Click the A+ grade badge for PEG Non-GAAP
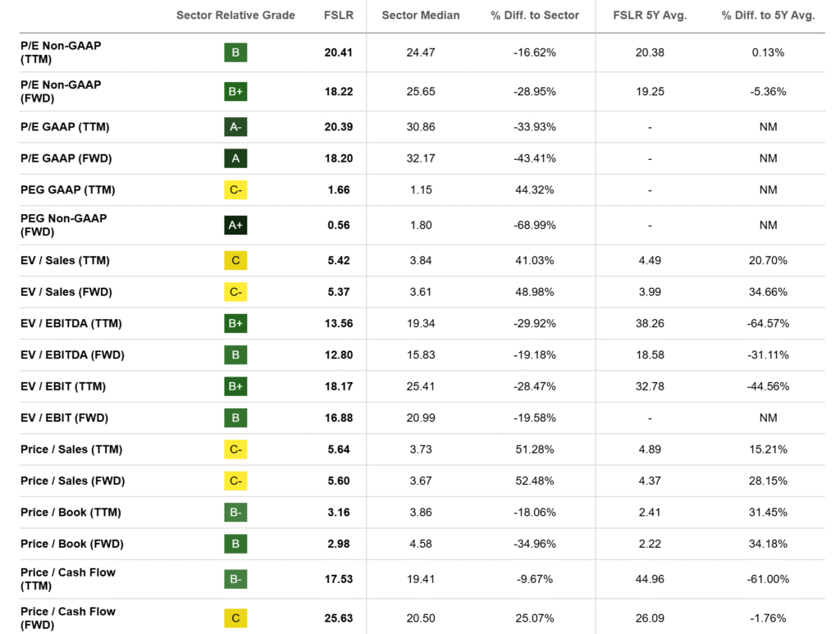This screenshot has height=634, width=840. click(235, 226)
